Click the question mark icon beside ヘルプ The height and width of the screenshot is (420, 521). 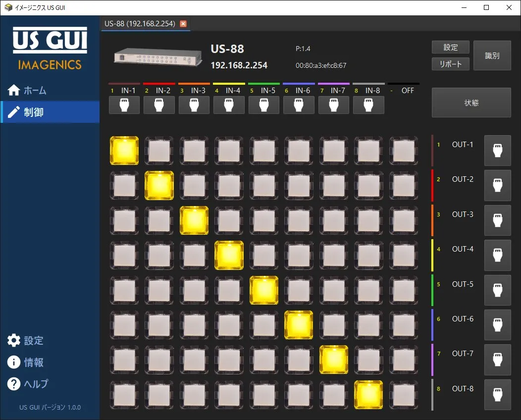[x=14, y=384]
